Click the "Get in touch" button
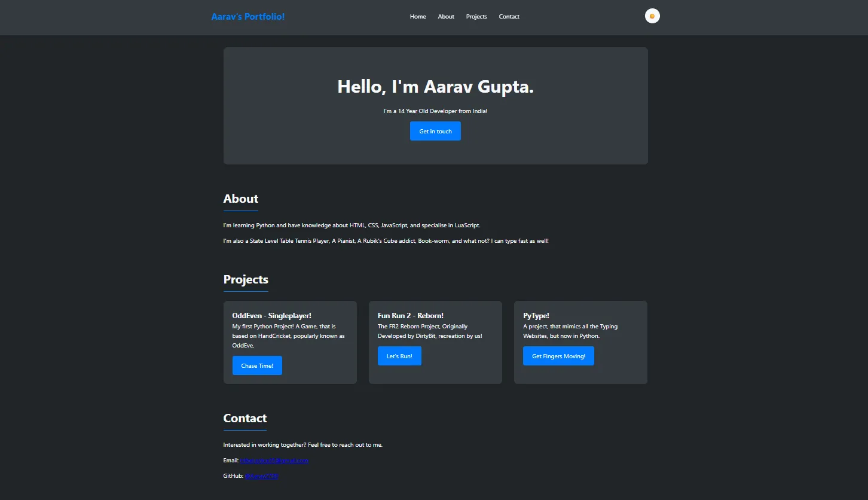The height and width of the screenshot is (500, 868). pyautogui.click(x=435, y=131)
